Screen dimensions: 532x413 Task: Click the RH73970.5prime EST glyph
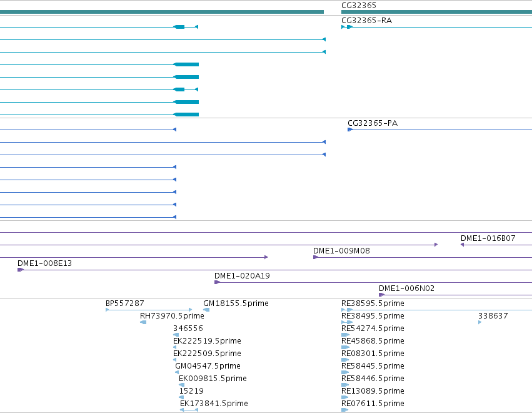(x=143, y=322)
